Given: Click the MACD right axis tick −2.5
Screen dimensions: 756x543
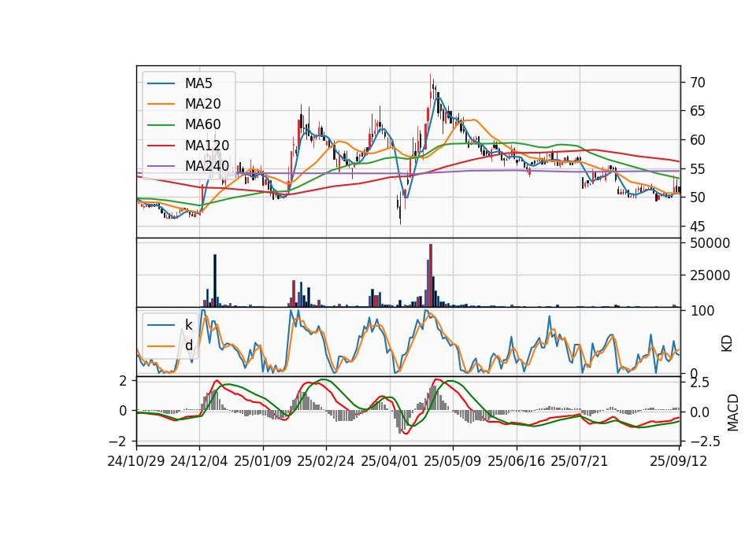Looking at the screenshot, I should 706,441.
